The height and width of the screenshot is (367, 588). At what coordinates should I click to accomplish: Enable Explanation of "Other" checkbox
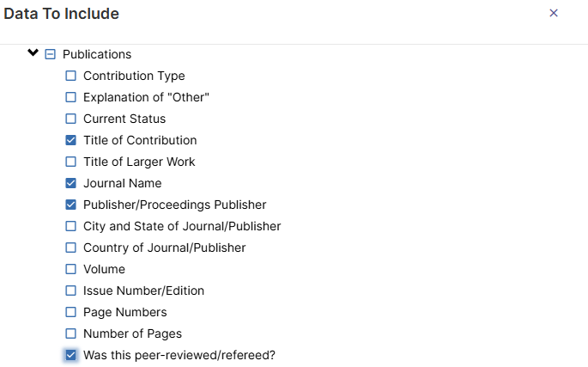coord(71,97)
